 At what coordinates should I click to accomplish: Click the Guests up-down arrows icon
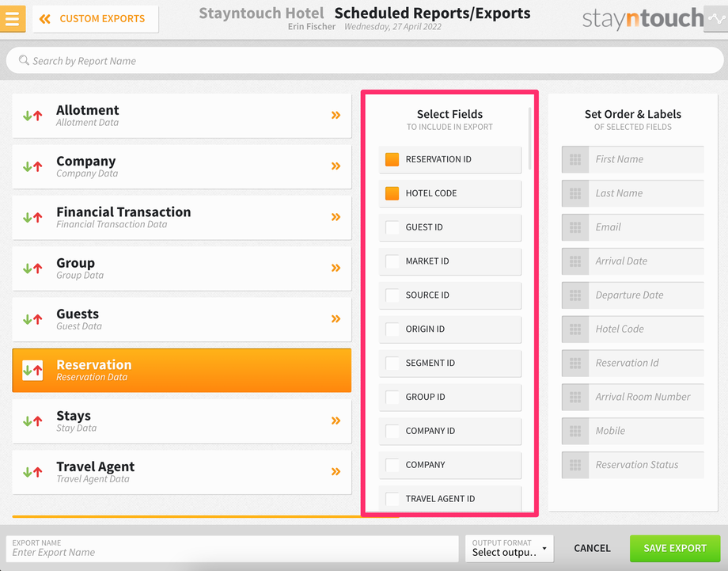click(32, 319)
